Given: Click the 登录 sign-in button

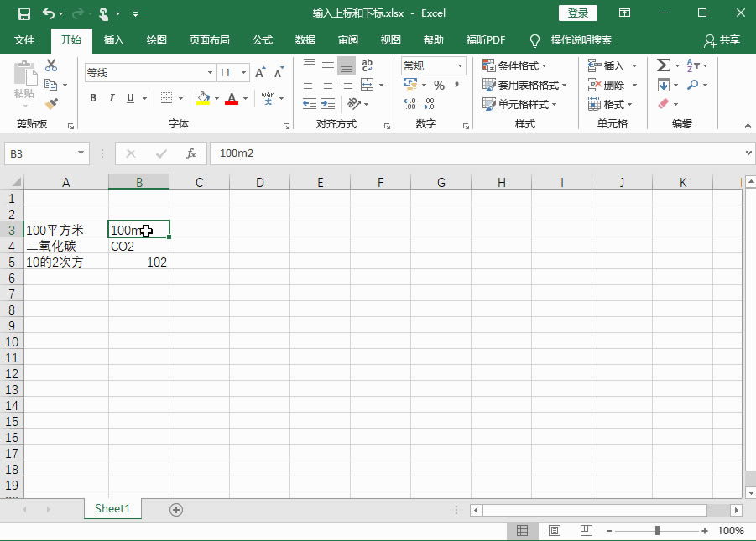Looking at the screenshot, I should 577,13.
